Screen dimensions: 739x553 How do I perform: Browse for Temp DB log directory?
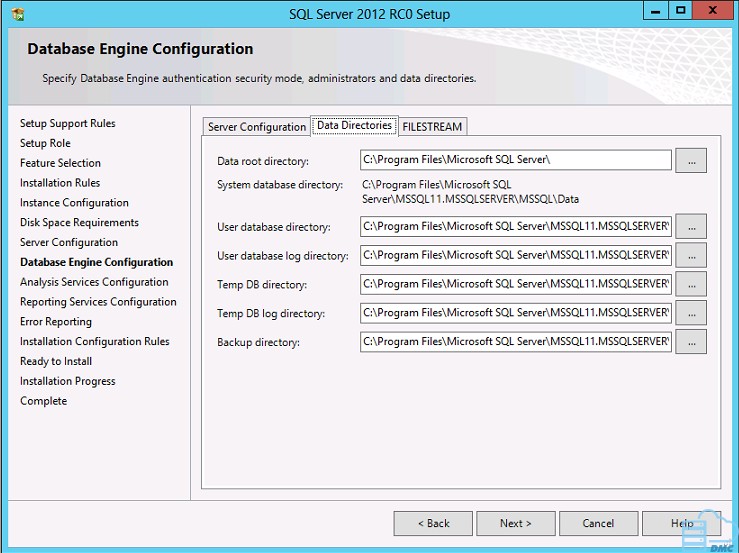pyautogui.click(x=691, y=313)
